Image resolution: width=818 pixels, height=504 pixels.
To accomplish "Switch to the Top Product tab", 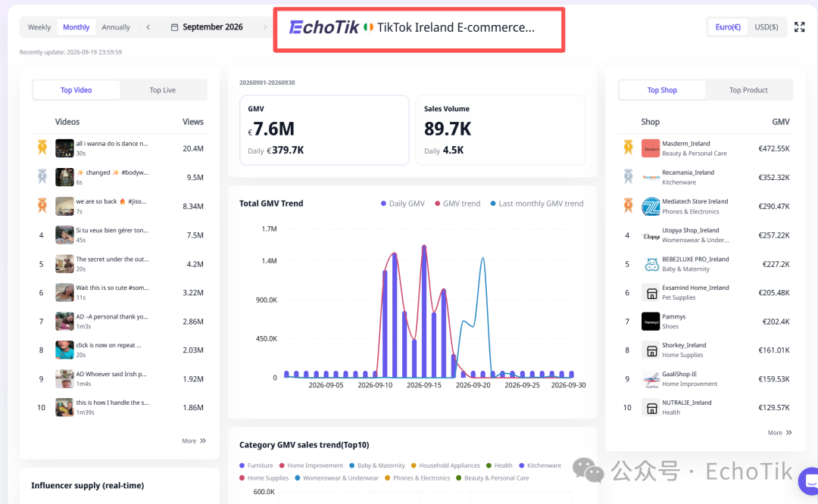I will tap(748, 90).
